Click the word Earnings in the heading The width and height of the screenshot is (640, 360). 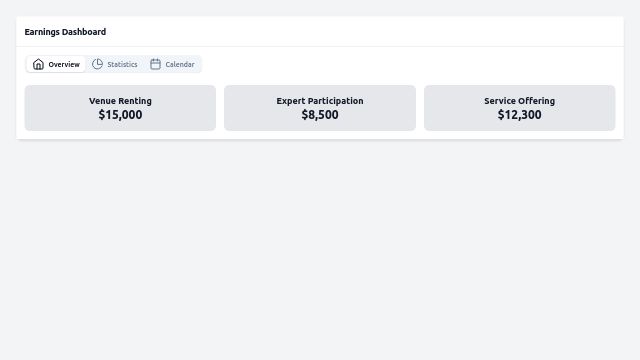coord(42,32)
